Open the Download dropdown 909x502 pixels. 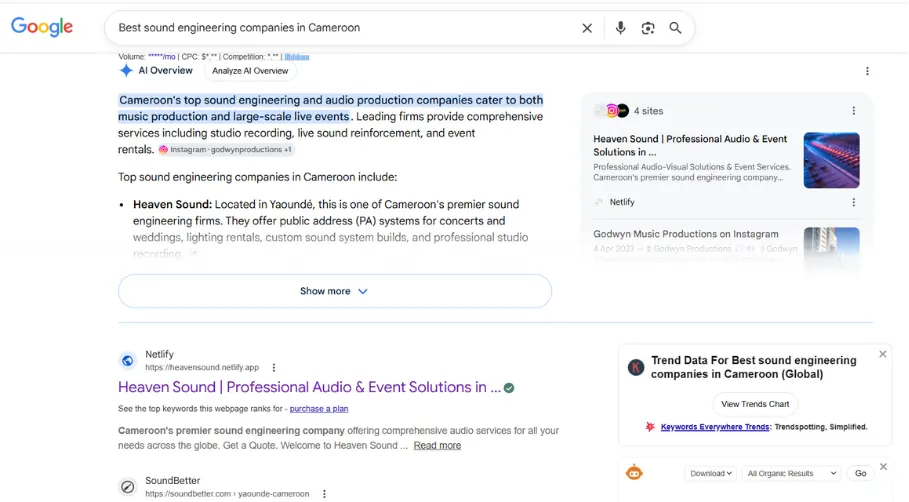click(x=711, y=473)
